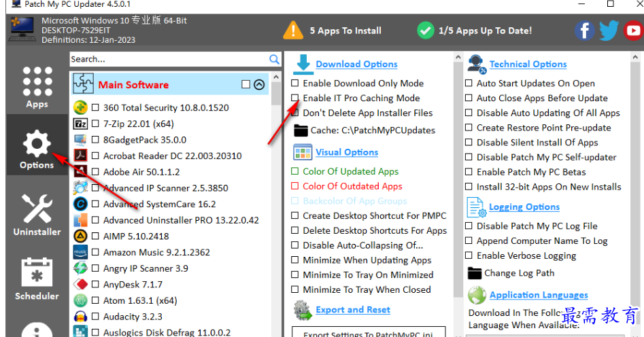Viewport: 644px width, 337px height.
Task: Click the AnyDesk app icon
Action: tap(80, 284)
